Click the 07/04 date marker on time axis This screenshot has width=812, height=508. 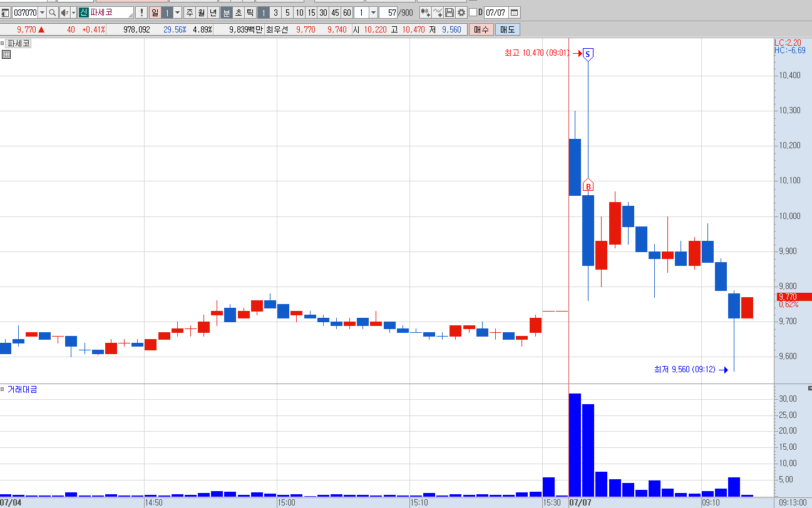(11, 502)
